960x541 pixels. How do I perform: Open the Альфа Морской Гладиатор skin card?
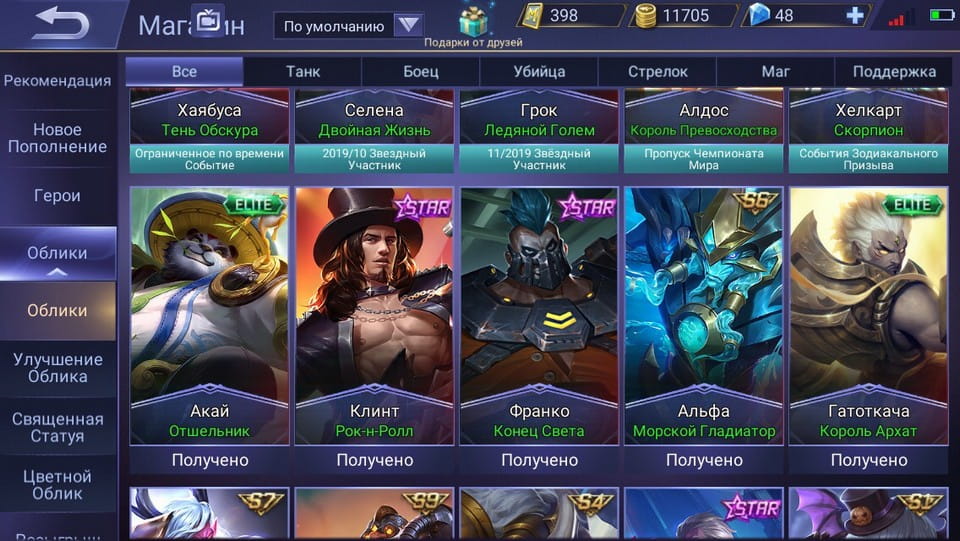point(704,316)
